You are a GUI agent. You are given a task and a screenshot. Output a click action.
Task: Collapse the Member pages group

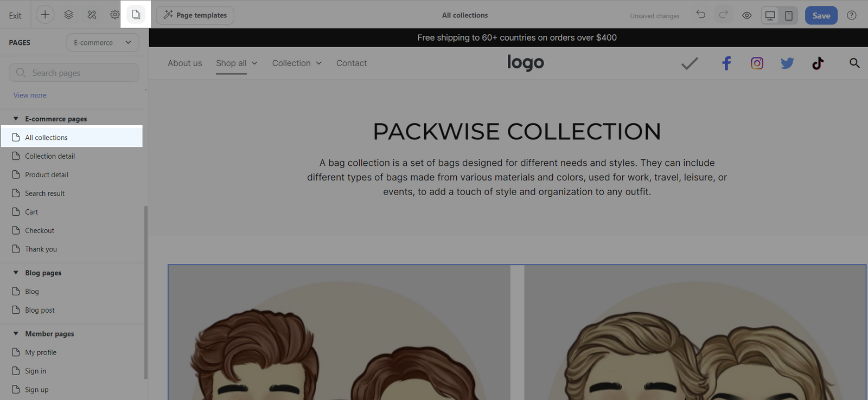[16, 333]
